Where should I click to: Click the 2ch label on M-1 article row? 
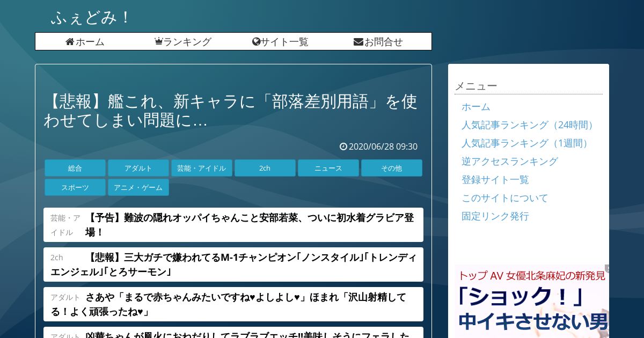pos(57,258)
